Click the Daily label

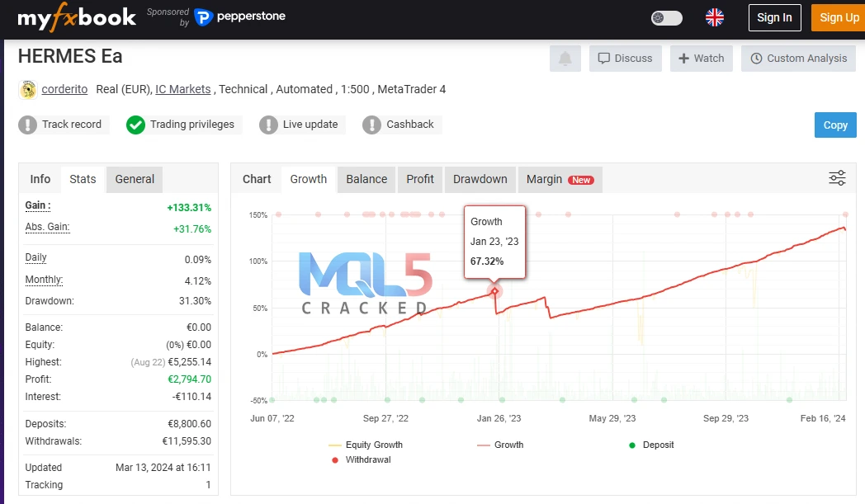click(35, 257)
